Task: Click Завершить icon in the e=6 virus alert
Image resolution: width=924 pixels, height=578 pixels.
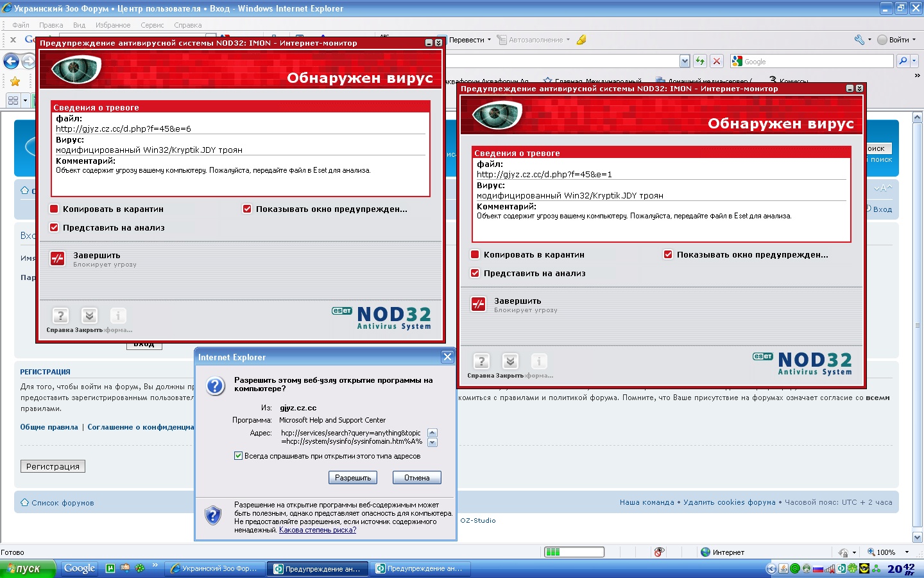Action: 58,259
